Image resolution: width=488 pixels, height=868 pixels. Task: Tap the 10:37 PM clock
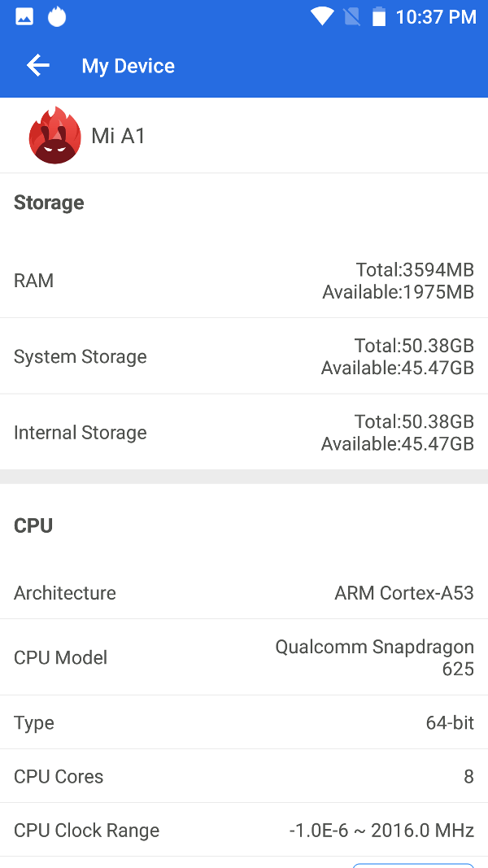pos(436,17)
